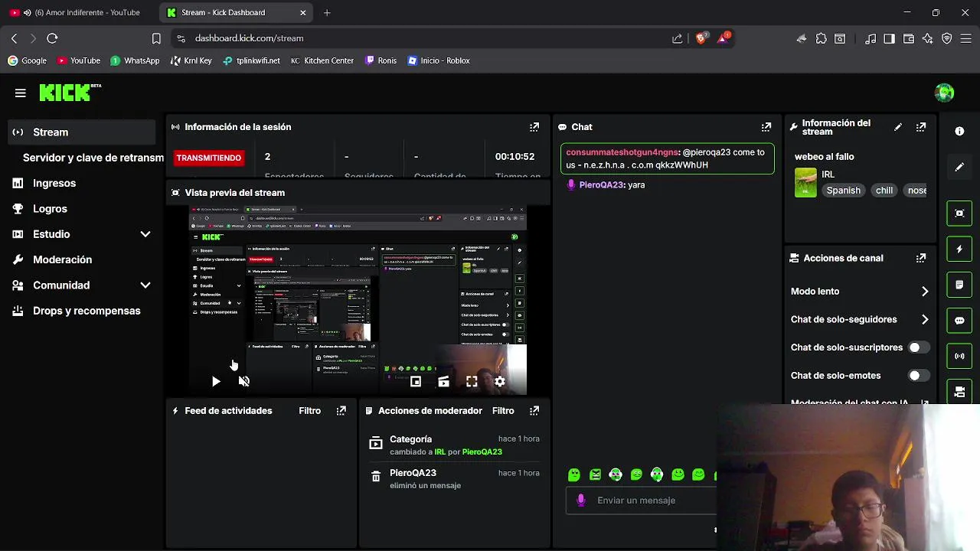Screen dimensions: 980x551
Task: Open the Brave Wallet icon
Action: [909, 38]
